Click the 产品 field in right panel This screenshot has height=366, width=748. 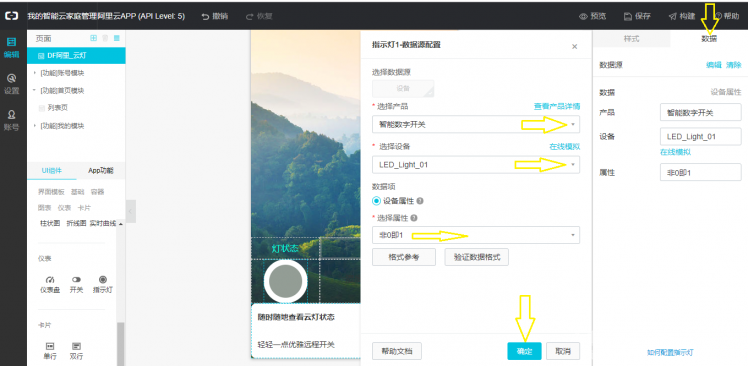(701, 113)
